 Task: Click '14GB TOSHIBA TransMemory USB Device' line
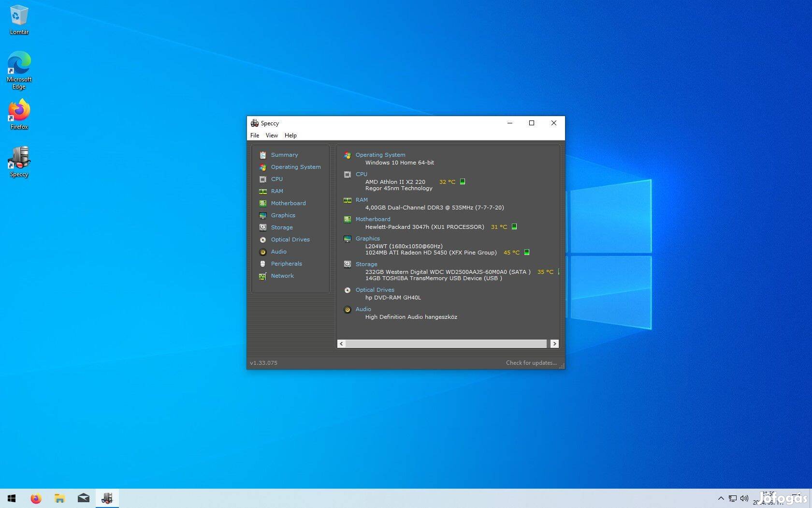click(x=433, y=278)
